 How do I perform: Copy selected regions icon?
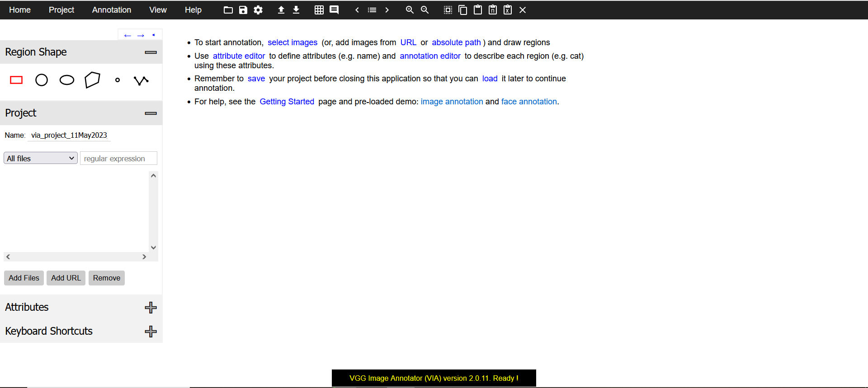tap(463, 10)
